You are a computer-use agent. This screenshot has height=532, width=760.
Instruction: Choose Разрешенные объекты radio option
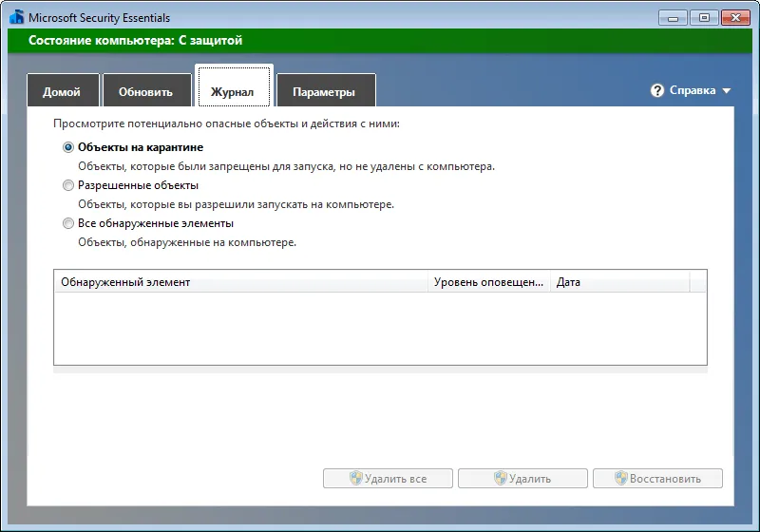pyautogui.click(x=68, y=185)
